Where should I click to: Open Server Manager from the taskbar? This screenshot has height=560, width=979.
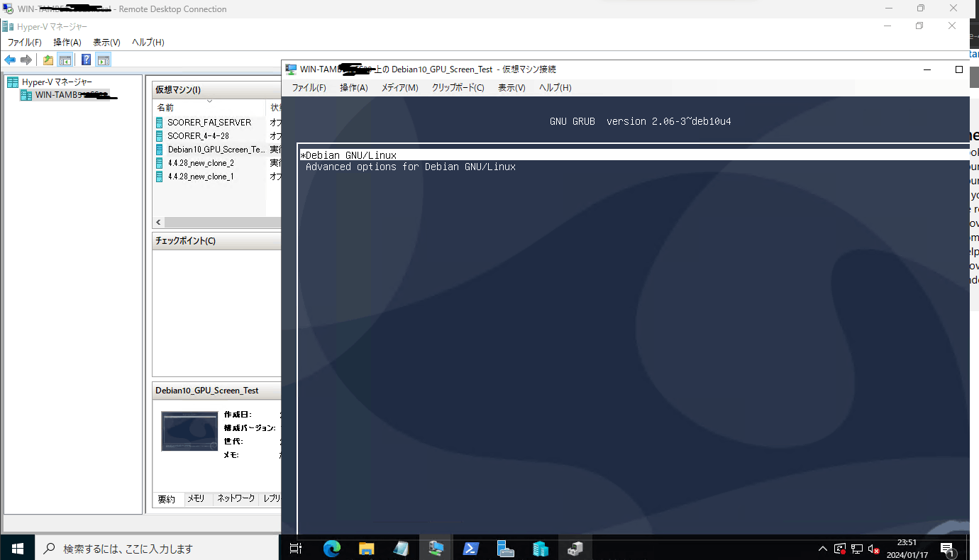pos(505,548)
